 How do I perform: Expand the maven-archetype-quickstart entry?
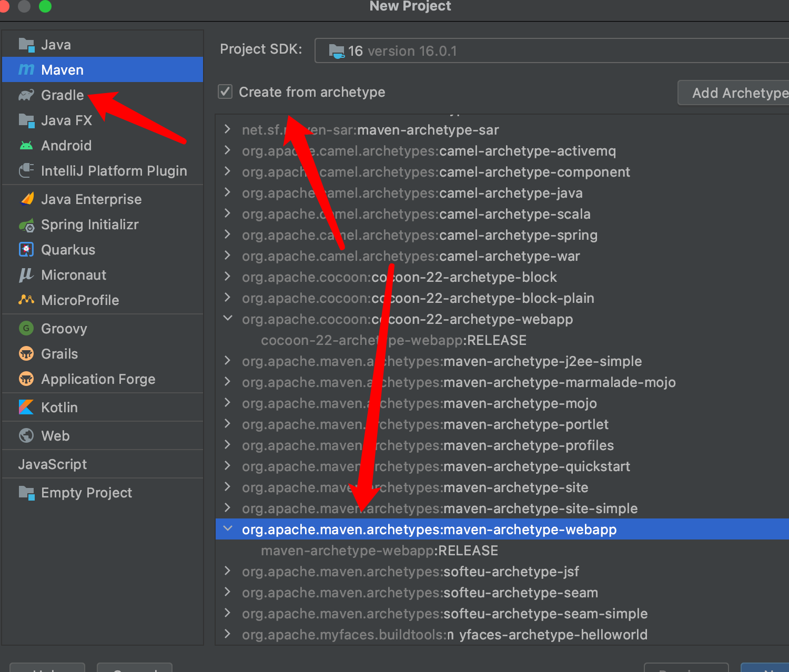pos(227,466)
